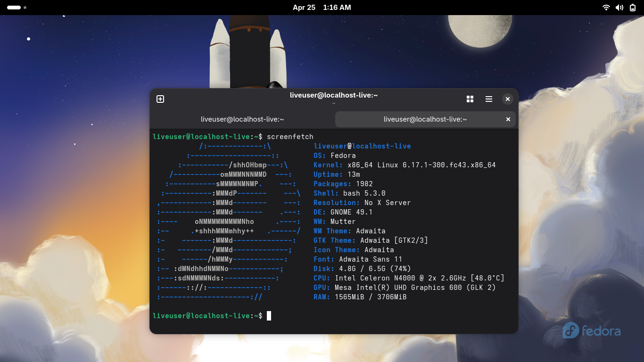Click the volume speaker icon
644x362 pixels.
619,8
